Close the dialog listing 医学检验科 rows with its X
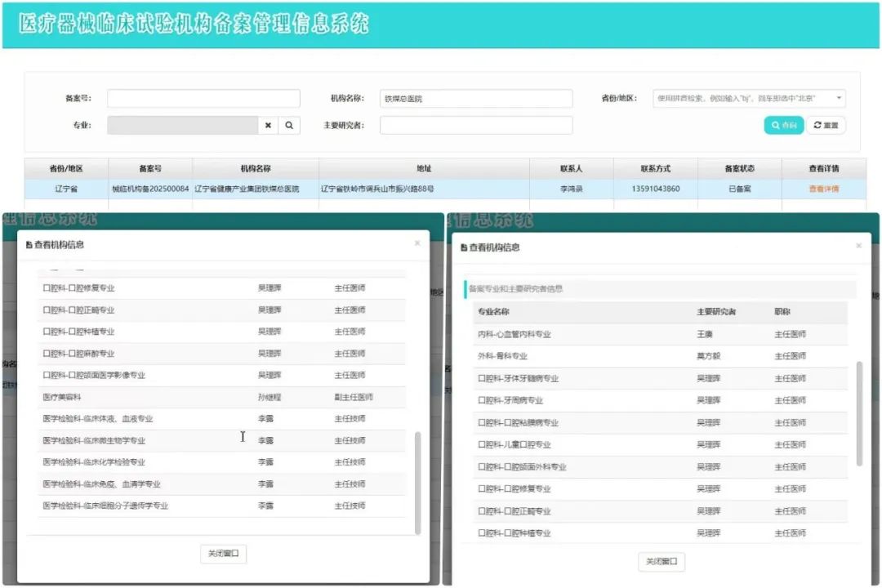This screenshot has height=588, width=882. point(417,243)
